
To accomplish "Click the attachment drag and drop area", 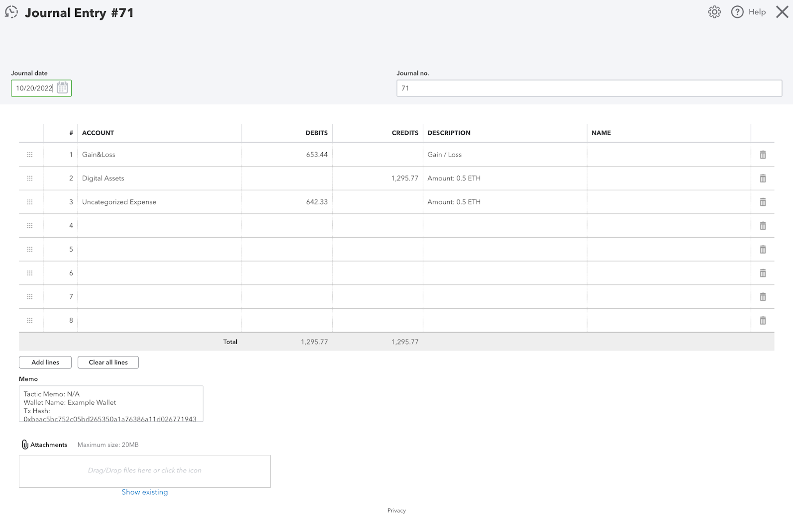I will (145, 471).
